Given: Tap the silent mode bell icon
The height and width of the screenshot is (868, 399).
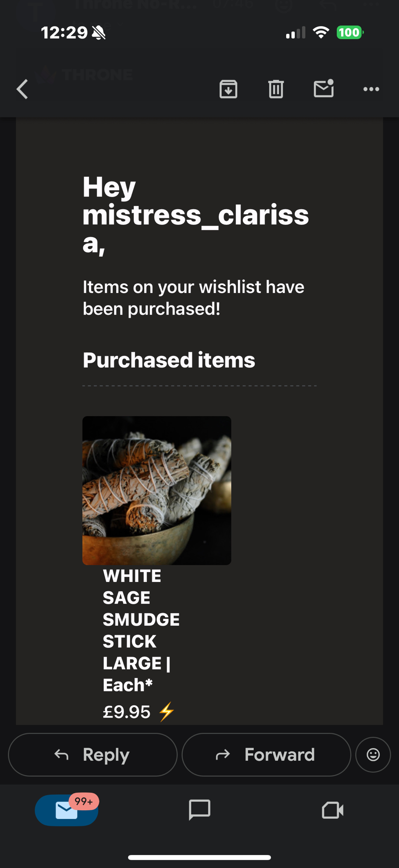Looking at the screenshot, I should pos(99,33).
